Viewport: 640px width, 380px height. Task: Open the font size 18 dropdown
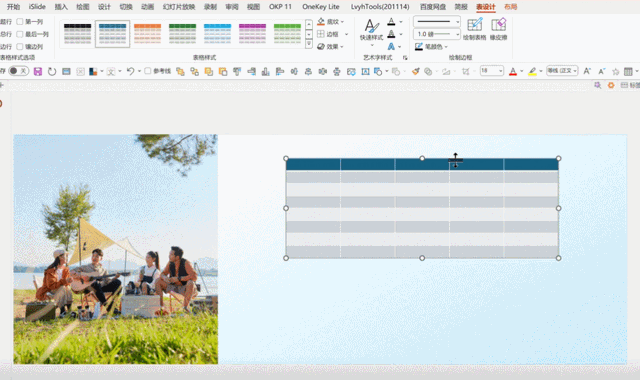tap(491, 71)
